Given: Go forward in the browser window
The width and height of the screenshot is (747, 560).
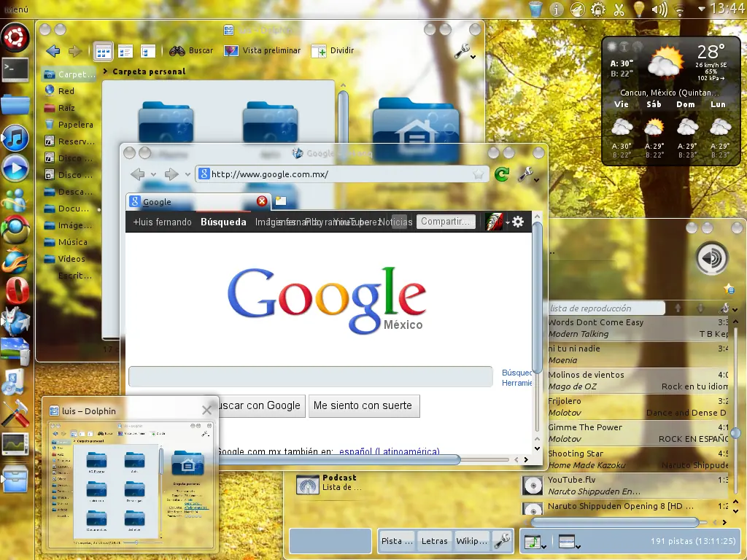Looking at the screenshot, I should point(171,174).
